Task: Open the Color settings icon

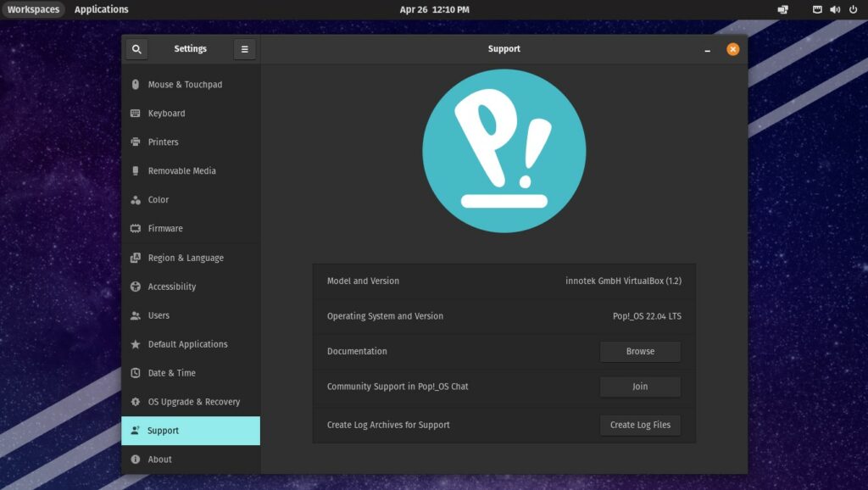Action: click(x=135, y=200)
